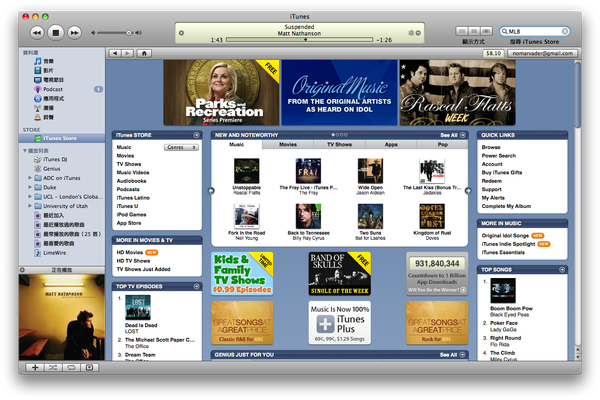
Task: Open the Genres dropdown
Action: pyautogui.click(x=181, y=147)
